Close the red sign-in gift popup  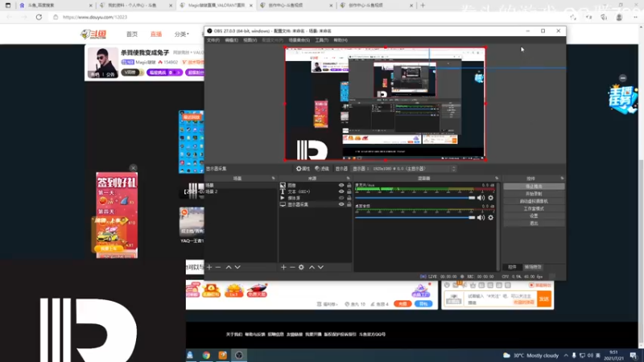tap(133, 168)
